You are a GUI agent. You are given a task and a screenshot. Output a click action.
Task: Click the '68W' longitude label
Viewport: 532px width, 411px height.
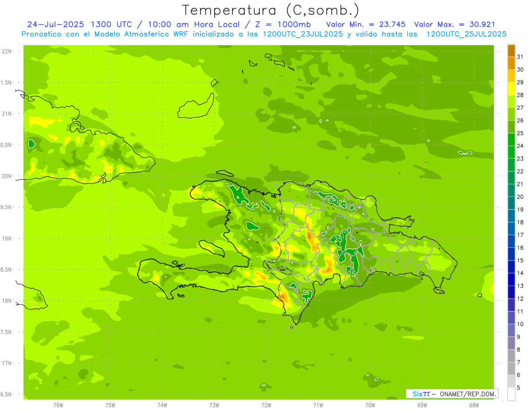[474, 405]
